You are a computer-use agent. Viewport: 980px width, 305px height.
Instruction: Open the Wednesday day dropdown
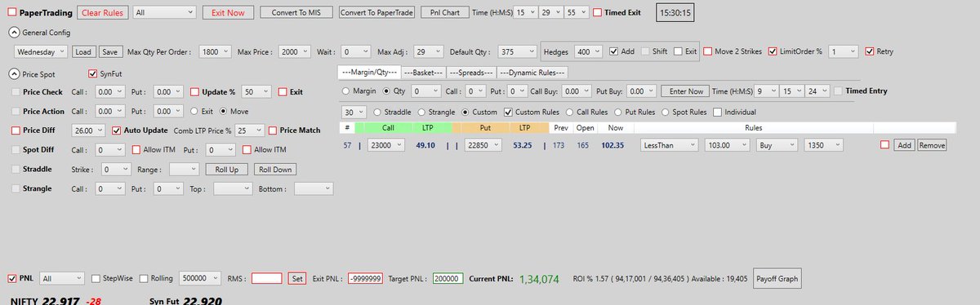(42, 51)
